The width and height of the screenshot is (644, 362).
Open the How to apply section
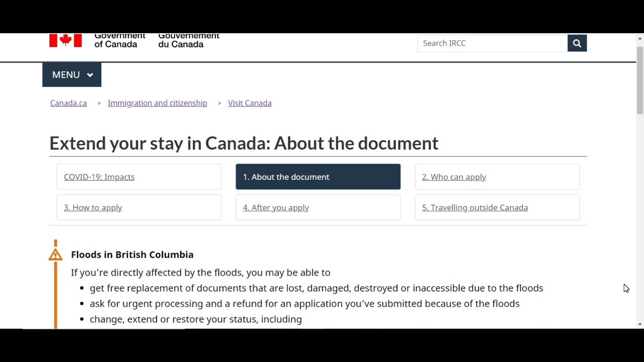(x=93, y=207)
